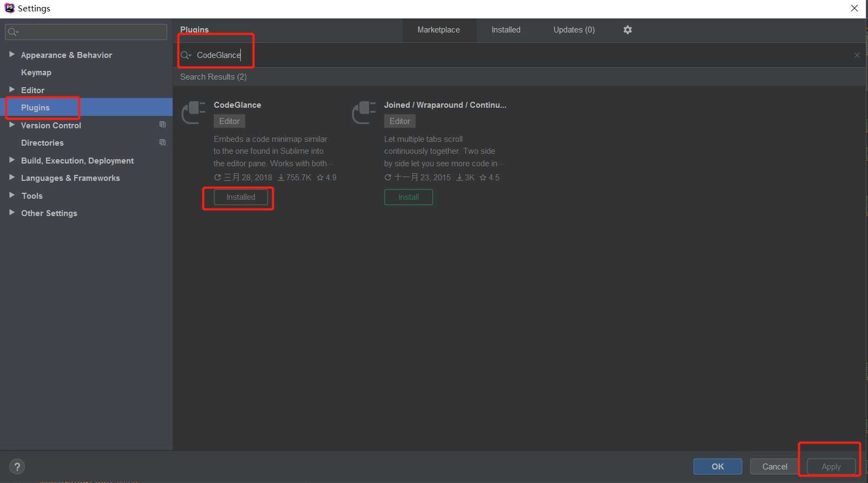Image resolution: width=868 pixels, height=483 pixels.
Task: Click the Installed button under CodeGlance
Action: (x=241, y=197)
